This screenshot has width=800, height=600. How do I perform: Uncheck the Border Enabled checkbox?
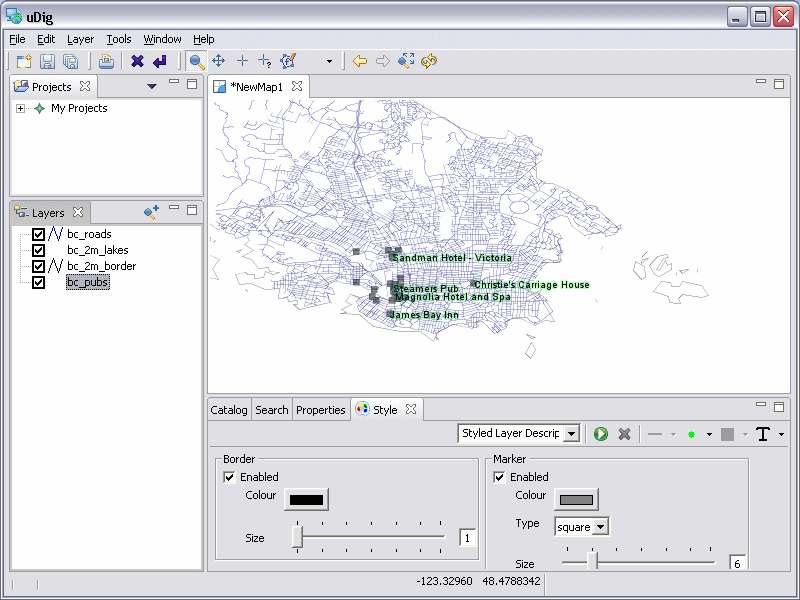(x=229, y=477)
